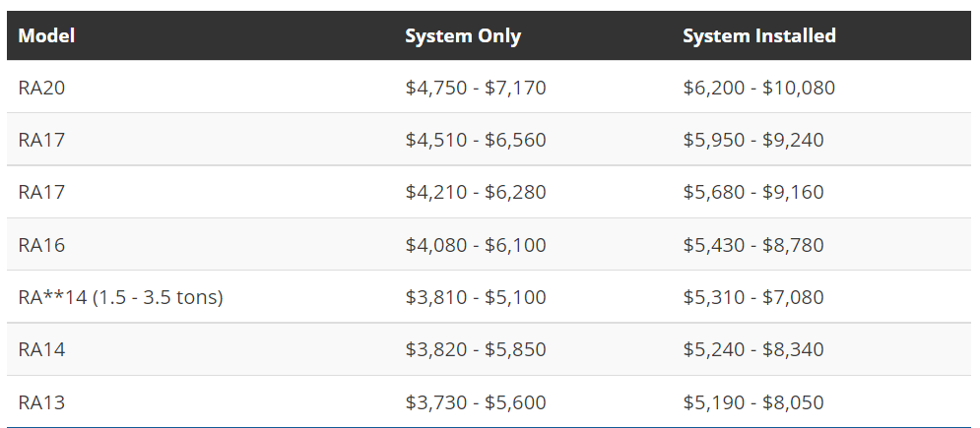Select the $5,240 - $8,340 installed price

(x=753, y=349)
